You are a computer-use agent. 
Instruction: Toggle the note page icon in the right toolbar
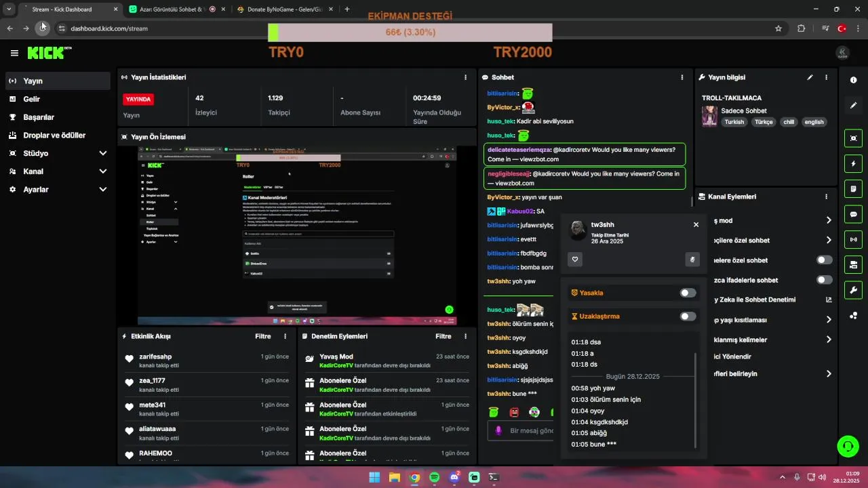click(x=853, y=188)
